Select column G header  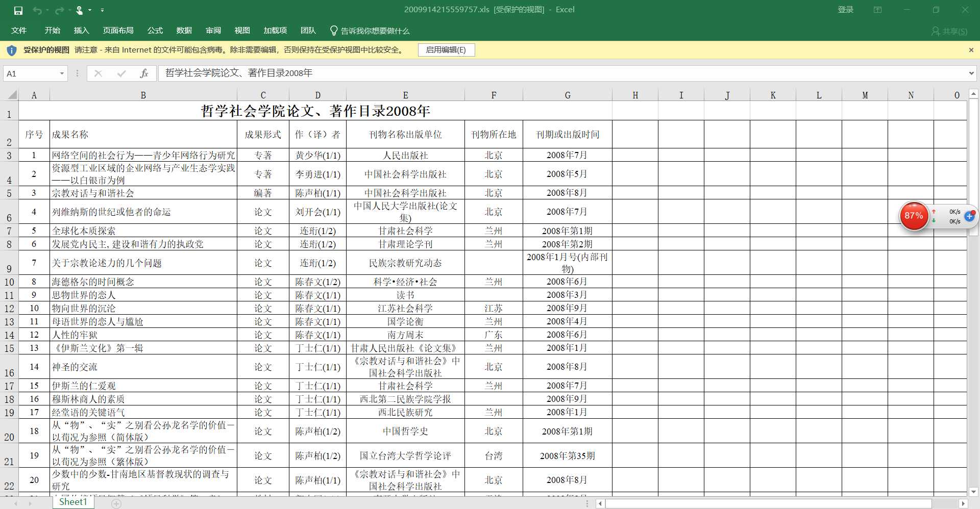click(567, 95)
